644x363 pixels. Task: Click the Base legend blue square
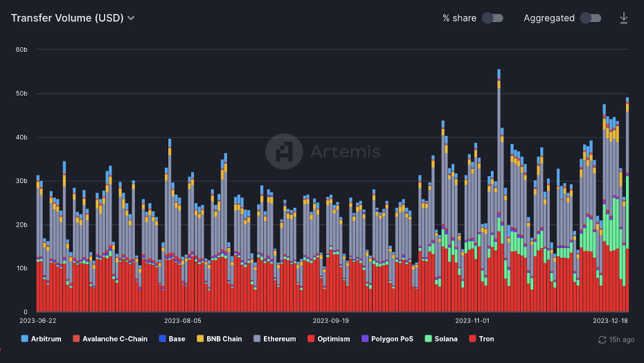coord(162,339)
